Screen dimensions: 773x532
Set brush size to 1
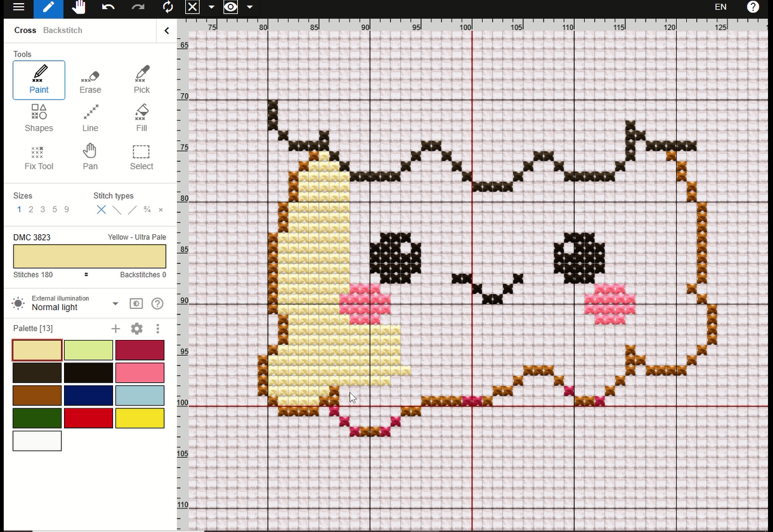19,209
